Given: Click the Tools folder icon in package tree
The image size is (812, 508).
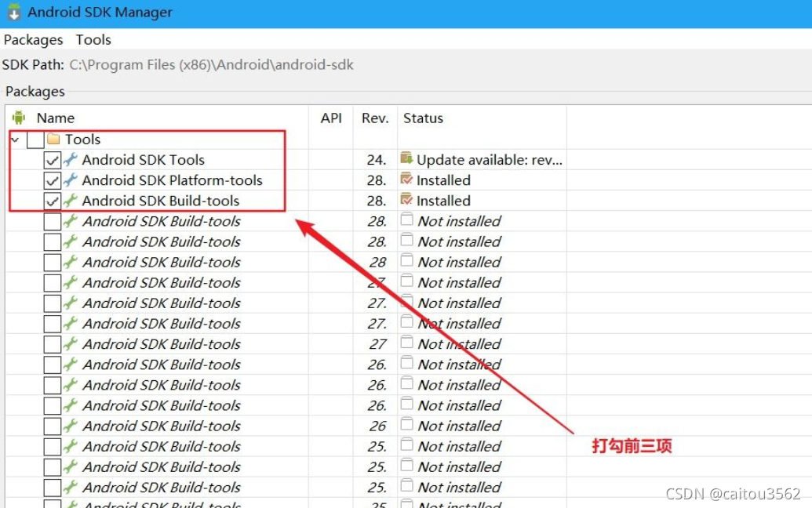Looking at the screenshot, I should pos(53,139).
